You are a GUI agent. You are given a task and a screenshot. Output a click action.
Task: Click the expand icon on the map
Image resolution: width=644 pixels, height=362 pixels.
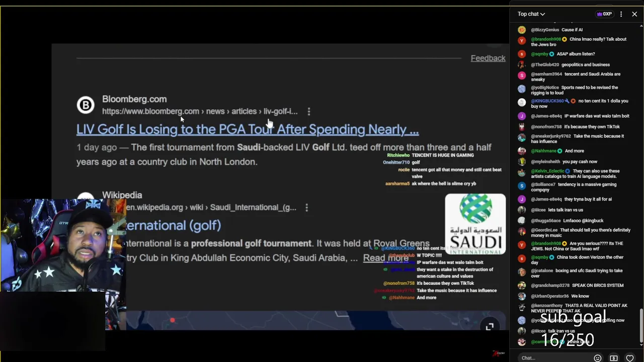(x=490, y=327)
